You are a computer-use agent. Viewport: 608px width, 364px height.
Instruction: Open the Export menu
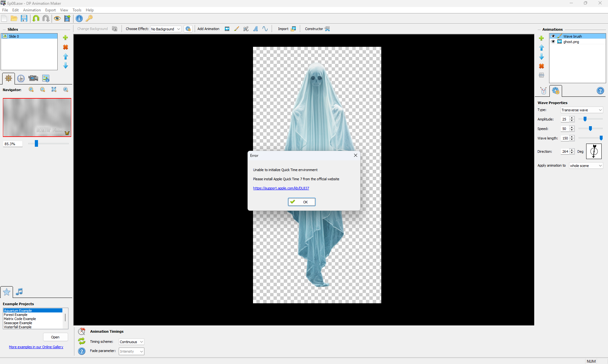[50, 10]
